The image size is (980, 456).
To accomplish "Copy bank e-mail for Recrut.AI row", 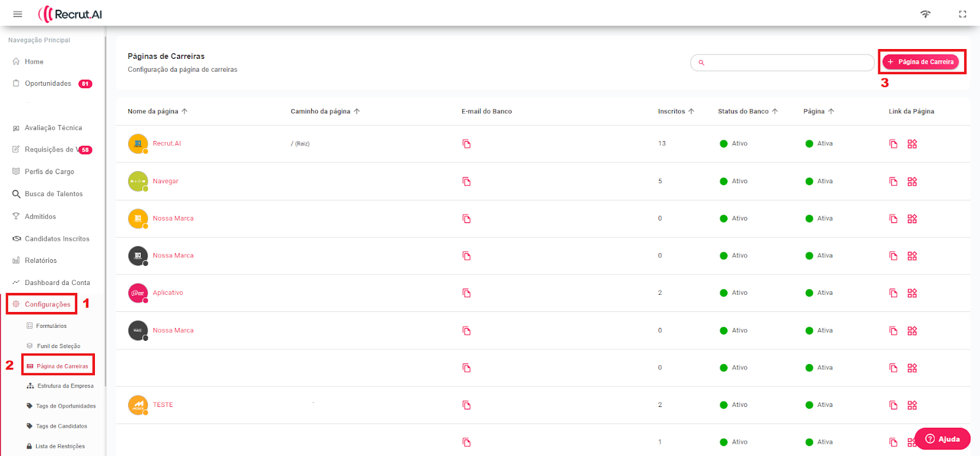I will pyautogui.click(x=466, y=144).
